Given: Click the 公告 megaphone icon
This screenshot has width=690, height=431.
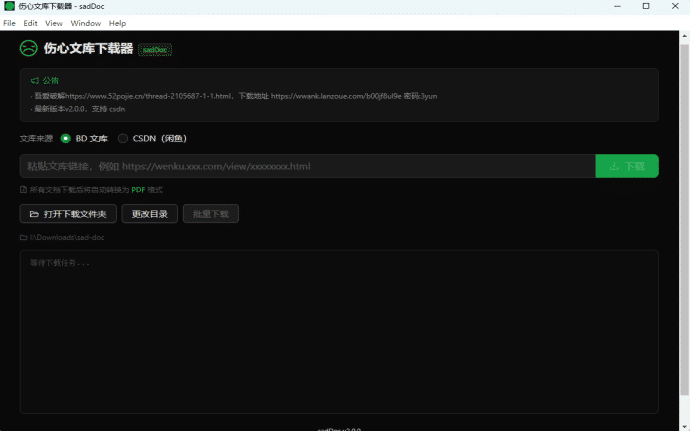Looking at the screenshot, I should pyautogui.click(x=35, y=81).
